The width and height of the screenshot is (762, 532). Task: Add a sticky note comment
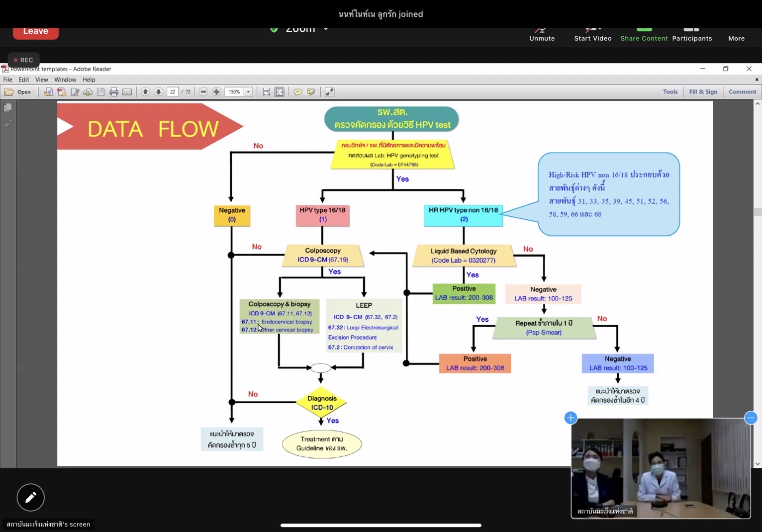tap(298, 92)
